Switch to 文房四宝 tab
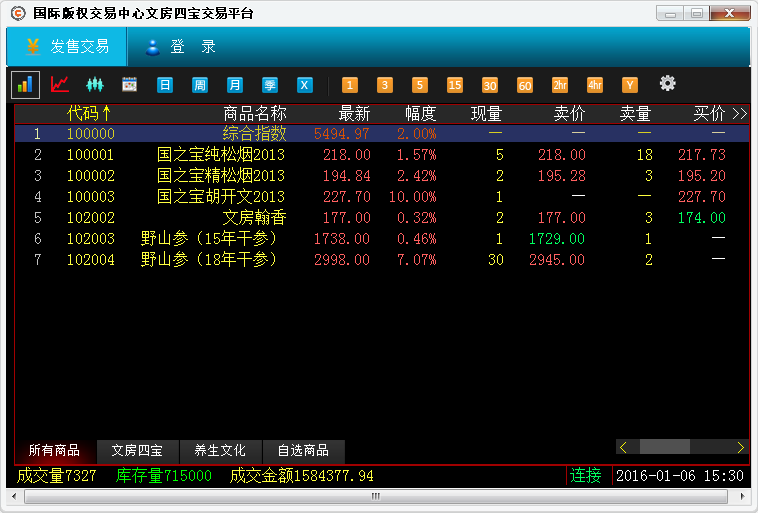Viewport: 758px width, 513px height. click(x=137, y=451)
